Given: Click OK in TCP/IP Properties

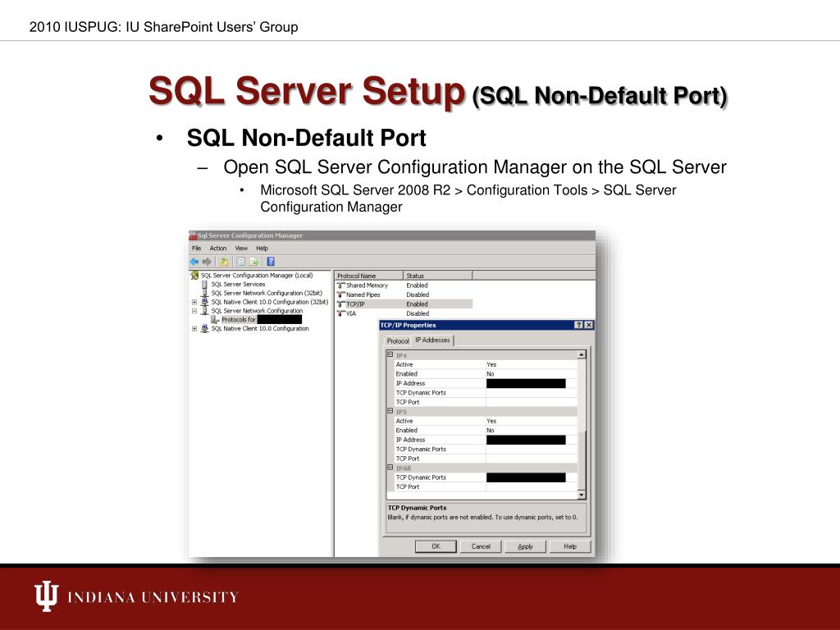Looking at the screenshot, I should click(436, 546).
